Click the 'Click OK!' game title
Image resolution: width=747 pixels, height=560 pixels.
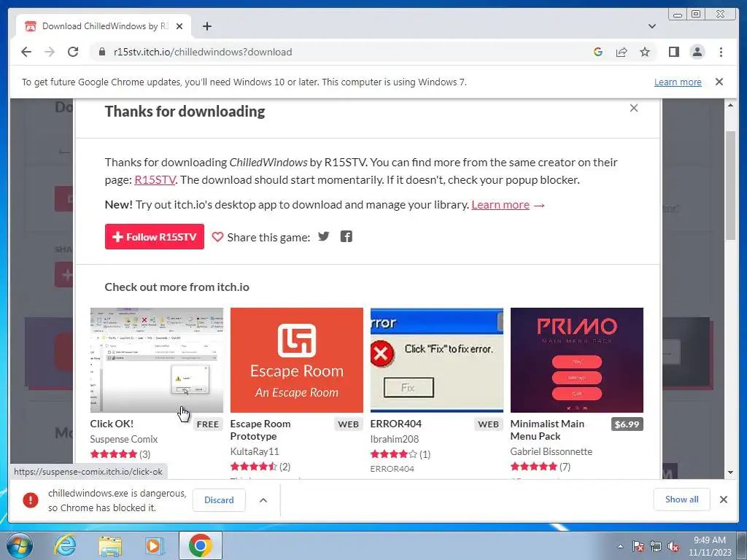pos(112,424)
